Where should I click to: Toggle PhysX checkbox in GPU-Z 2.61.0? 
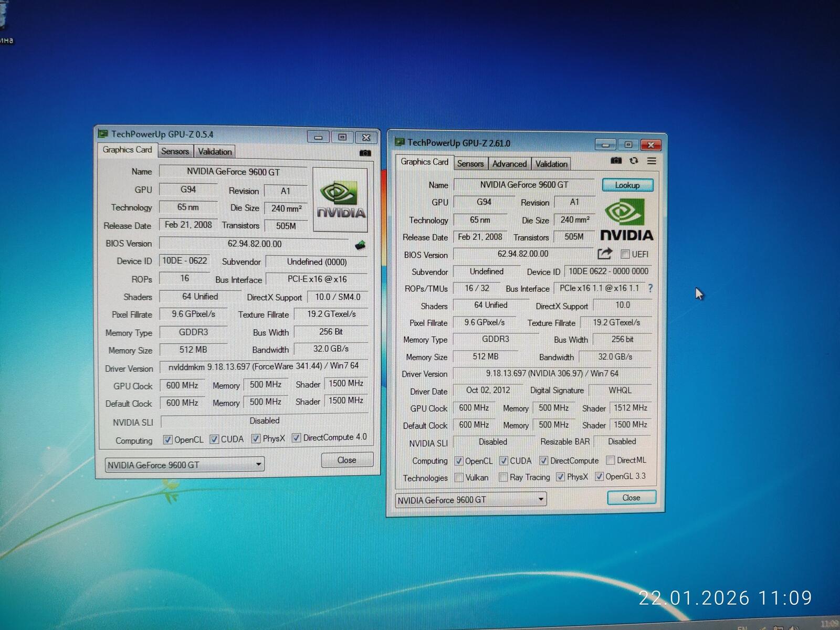pos(560,477)
